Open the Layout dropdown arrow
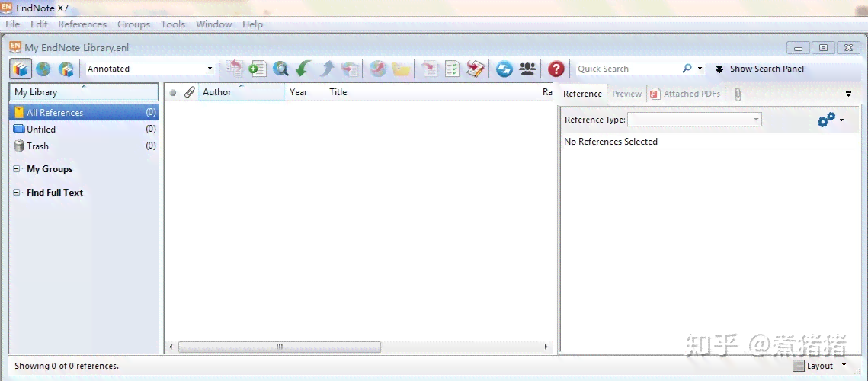This screenshot has height=381, width=868. (x=844, y=365)
